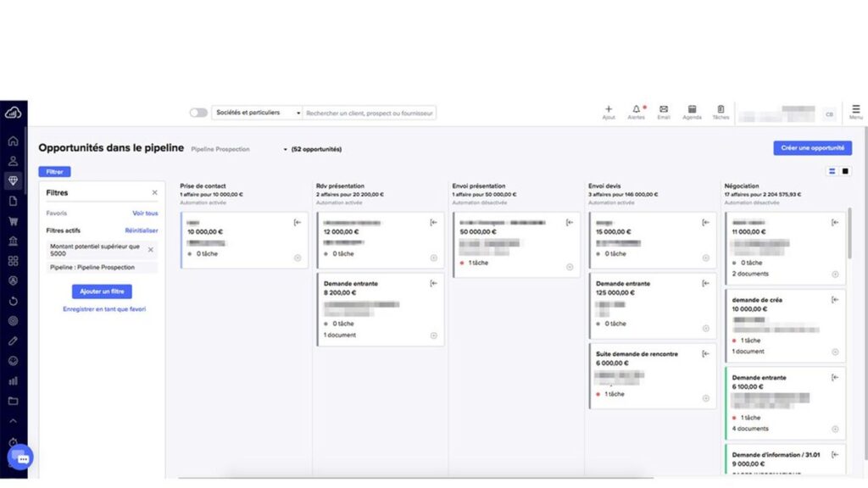
Task: Switch to compact list view toggle
Action: click(832, 171)
